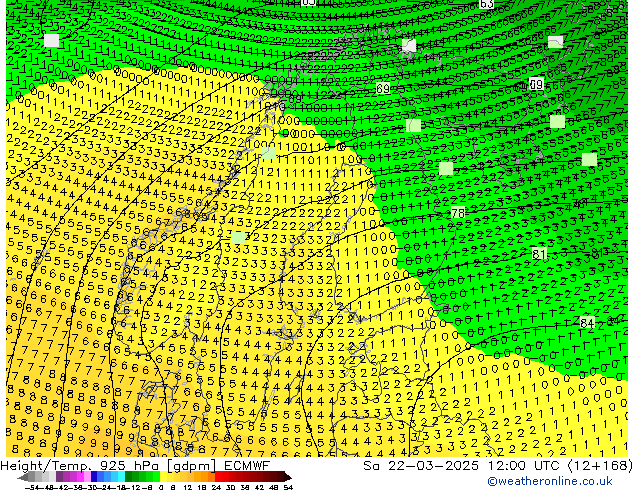The height and width of the screenshot is (490, 634).
Task: Pick the magenta segment of the color legend
Action: (x=80, y=477)
